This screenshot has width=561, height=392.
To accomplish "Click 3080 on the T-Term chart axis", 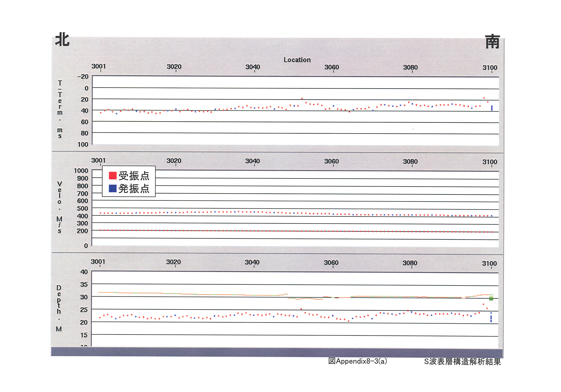I will click(x=410, y=67).
